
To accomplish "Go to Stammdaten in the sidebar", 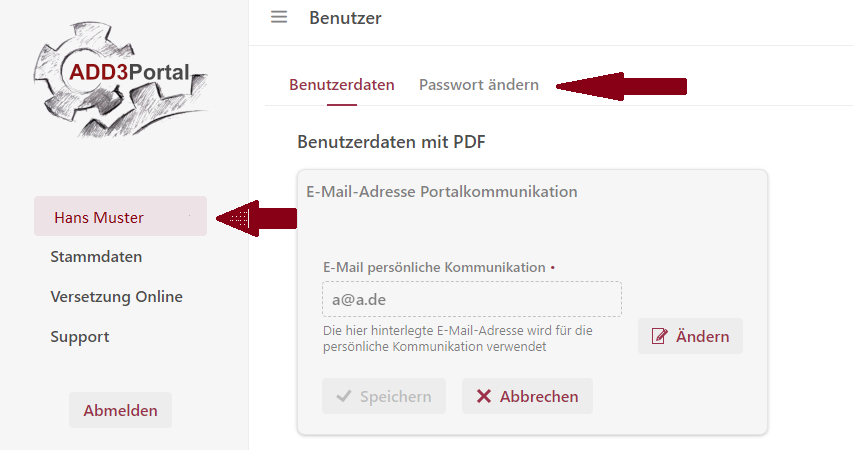I will (96, 257).
